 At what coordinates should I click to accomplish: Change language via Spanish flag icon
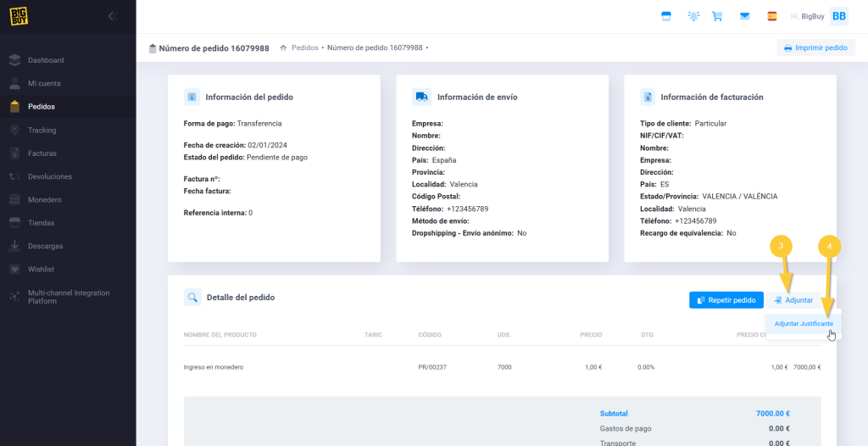771,16
